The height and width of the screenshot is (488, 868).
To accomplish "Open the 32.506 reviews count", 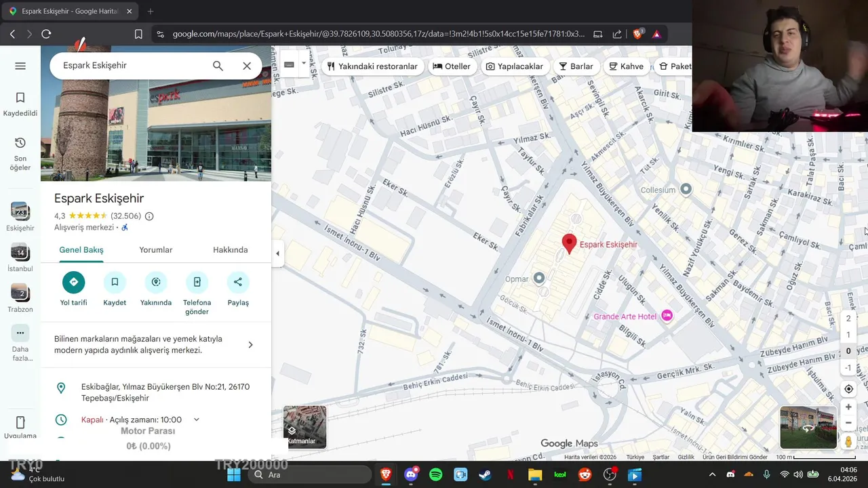I will click(125, 216).
